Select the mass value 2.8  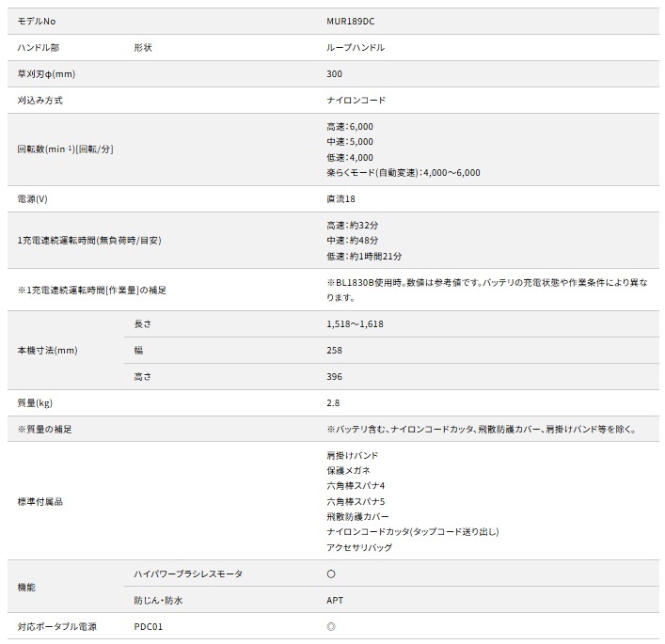(333, 402)
